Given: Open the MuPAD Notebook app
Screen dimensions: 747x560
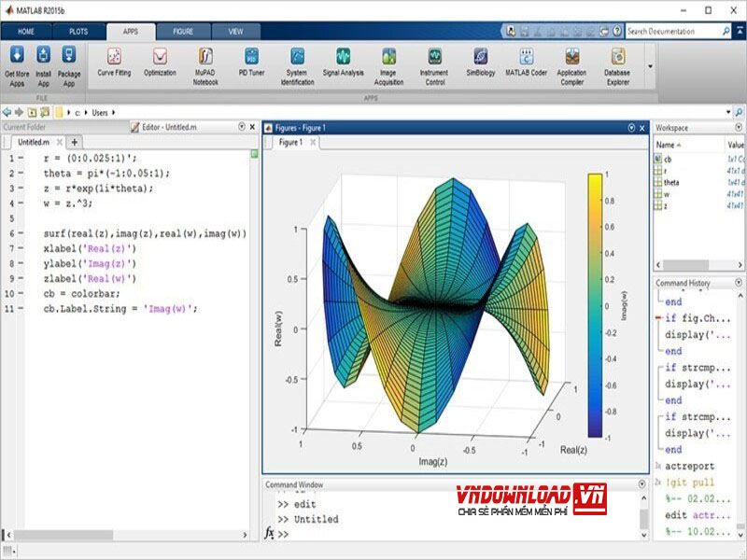Looking at the screenshot, I should pos(205,66).
